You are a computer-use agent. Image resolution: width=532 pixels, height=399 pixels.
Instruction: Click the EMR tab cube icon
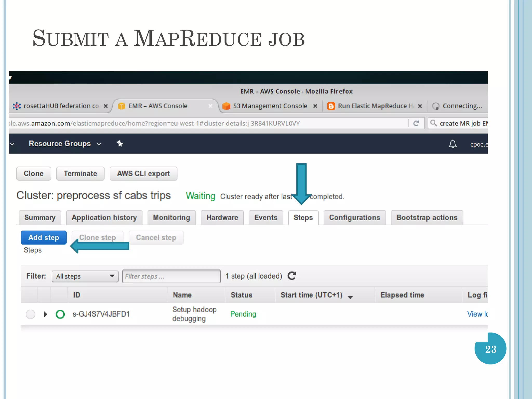(x=121, y=106)
